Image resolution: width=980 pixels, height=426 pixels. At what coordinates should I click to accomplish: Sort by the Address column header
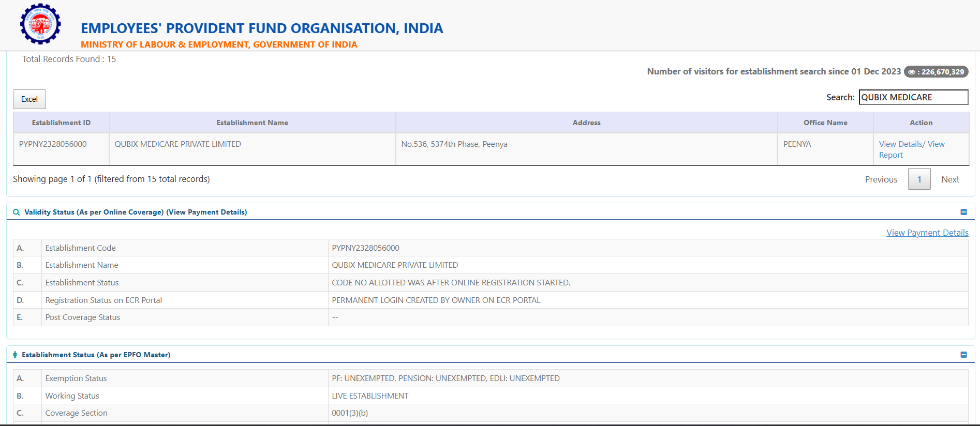click(586, 123)
